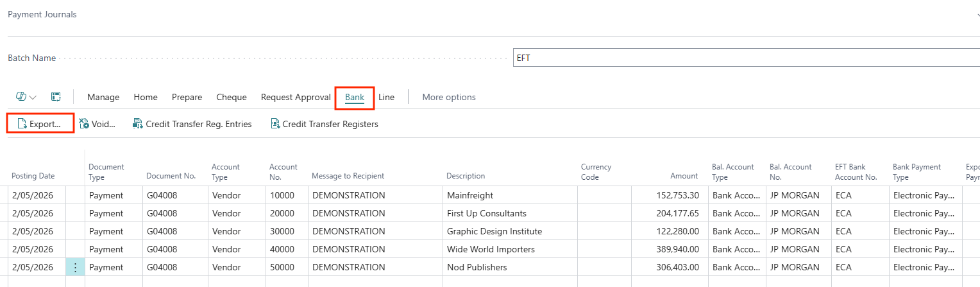Click account number 30000 cell
The width and height of the screenshot is (980, 287).
(x=286, y=231)
